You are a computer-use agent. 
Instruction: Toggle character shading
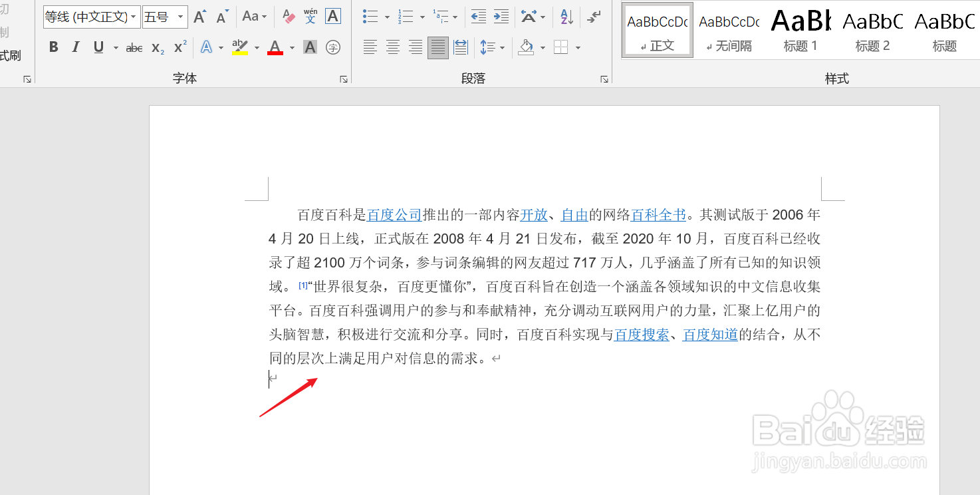click(x=310, y=47)
